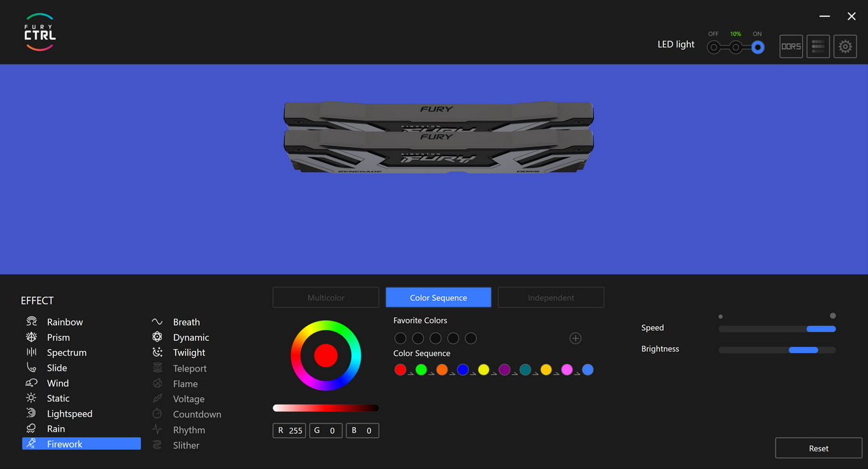The image size is (868, 469).
Task: Set LED light to OFF
Action: point(713,47)
